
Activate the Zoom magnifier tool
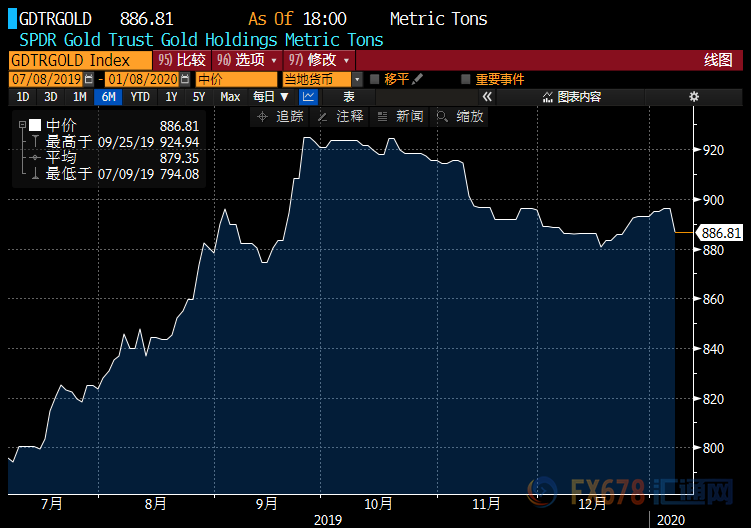pyautogui.click(x=461, y=117)
